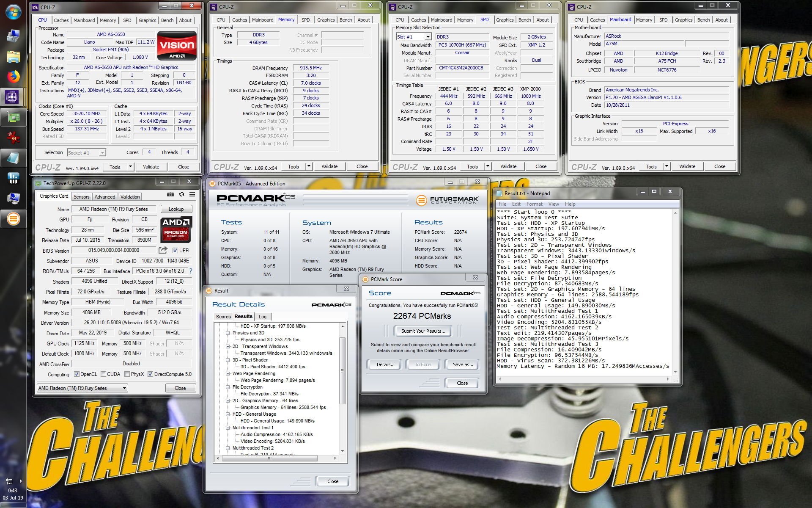Click the Futuremark orange logo in PCMark05
The height and width of the screenshot is (508, 812).
421,200
